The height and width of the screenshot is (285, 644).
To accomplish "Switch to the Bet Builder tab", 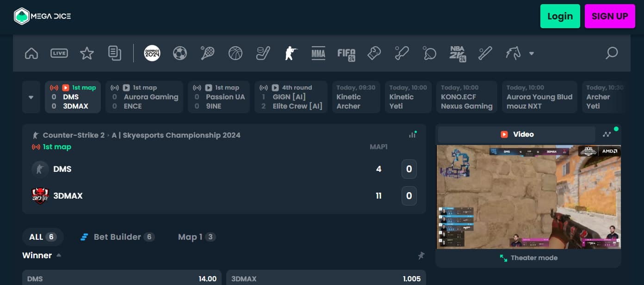I will pos(117,237).
